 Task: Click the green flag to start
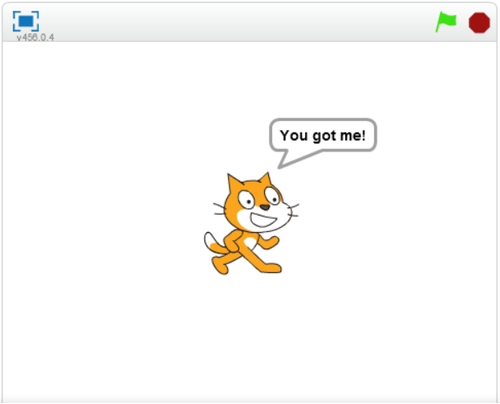pyautogui.click(x=446, y=22)
